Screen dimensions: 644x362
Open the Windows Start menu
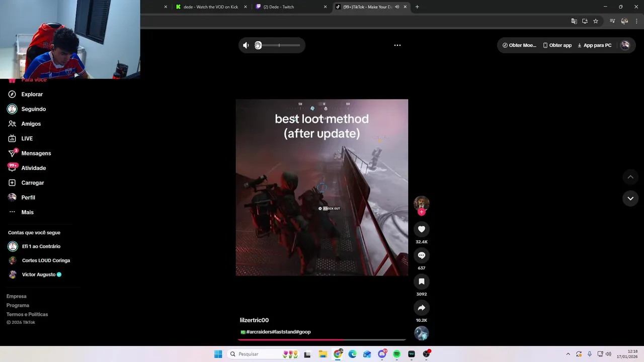coord(218,354)
